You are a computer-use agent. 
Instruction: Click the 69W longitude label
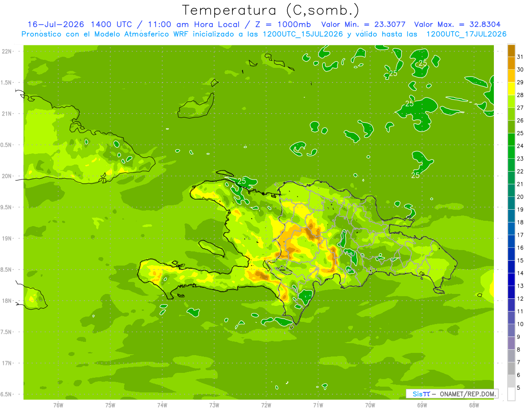coord(422,405)
